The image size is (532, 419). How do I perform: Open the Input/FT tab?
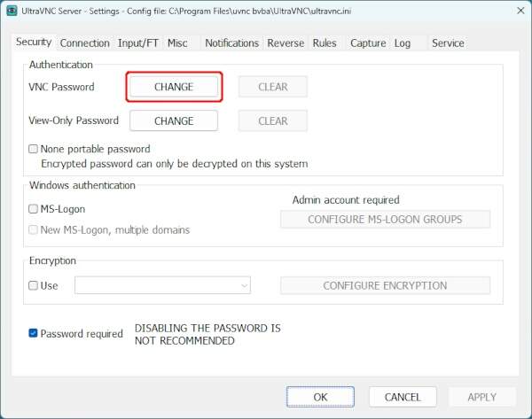(137, 43)
